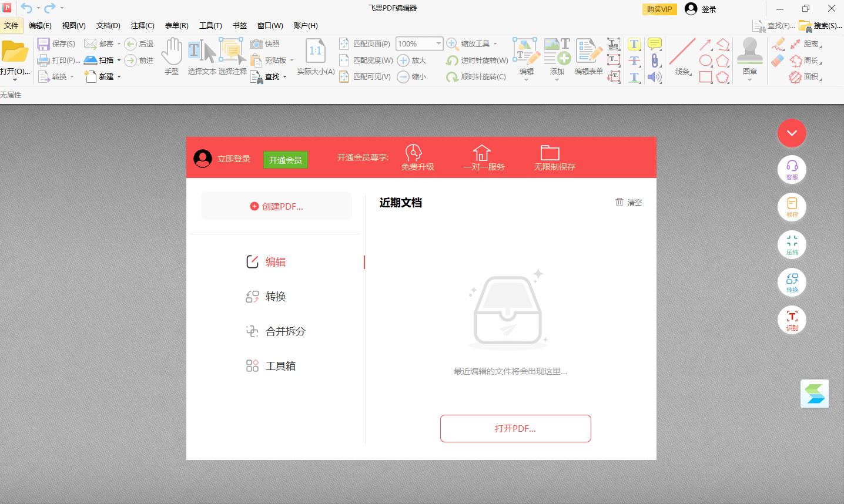844x504 pixels.
Task: Switch to the 转换 section in welcome panel
Action: point(276,296)
